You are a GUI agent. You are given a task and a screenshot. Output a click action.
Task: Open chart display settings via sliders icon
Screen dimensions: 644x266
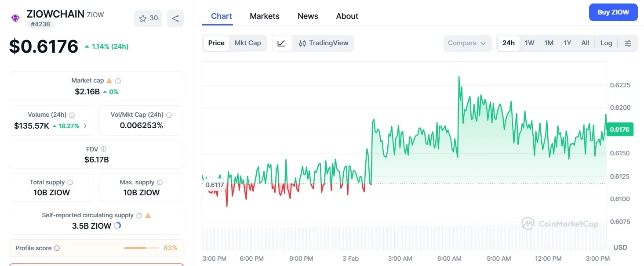pyautogui.click(x=628, y=43)
